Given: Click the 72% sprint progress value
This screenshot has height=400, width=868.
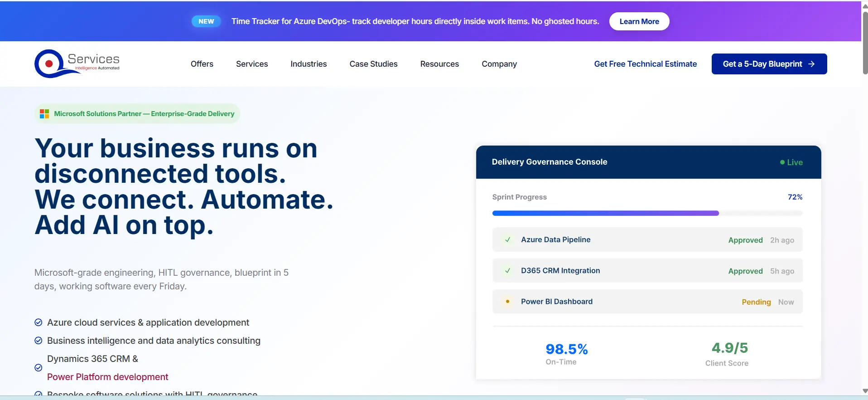Looking at the screenshot, I should pyautogui.click(x=795, y=197).
